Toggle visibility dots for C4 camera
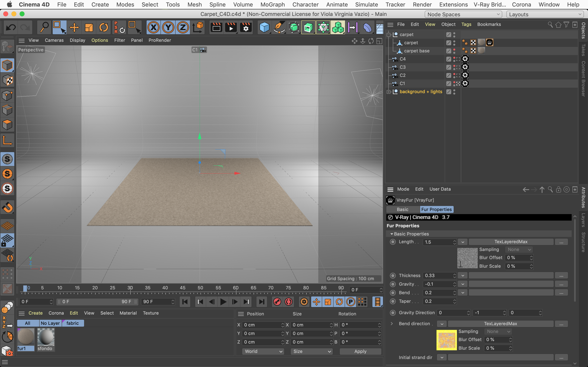The height and width of the screenshot is (367, 588). 454,59
